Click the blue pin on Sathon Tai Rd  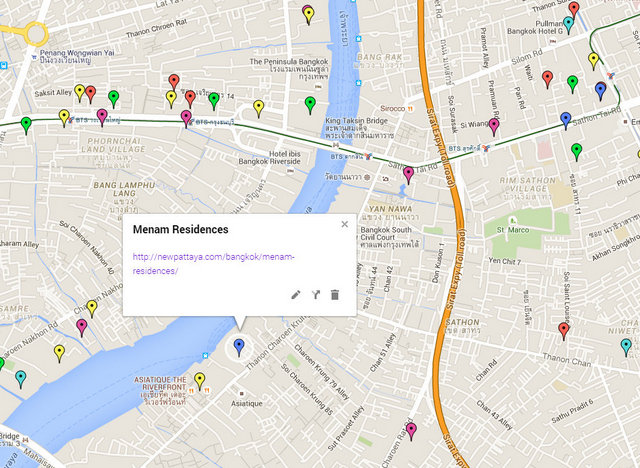point(565,121)
